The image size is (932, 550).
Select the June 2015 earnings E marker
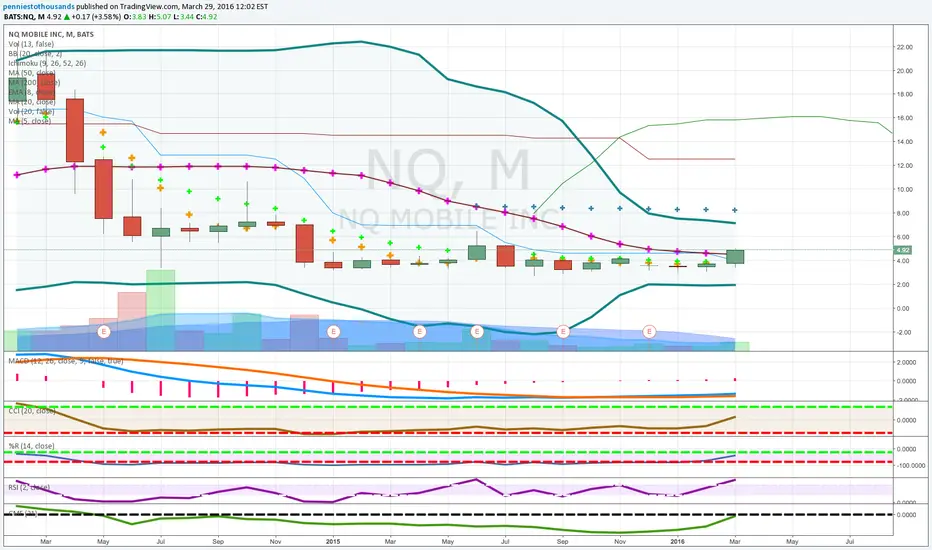pyautogui.click(x=477, y=331)
